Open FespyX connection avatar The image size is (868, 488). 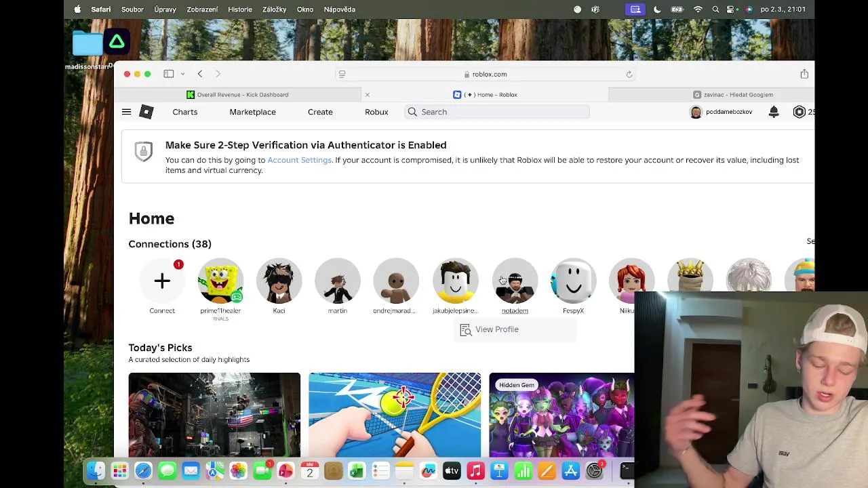(x=573, y=281)
